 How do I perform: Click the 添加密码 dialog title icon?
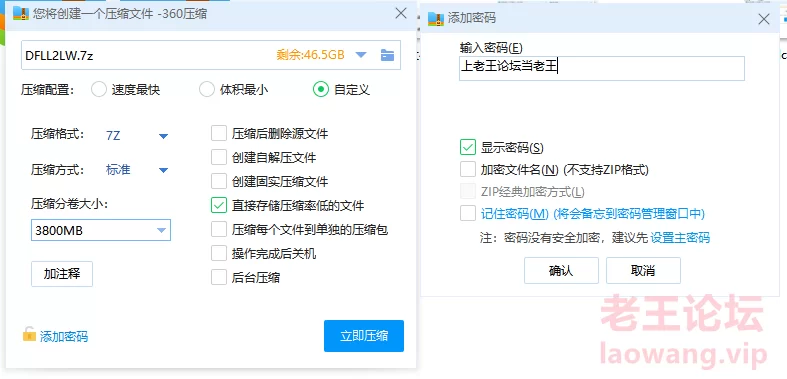pyautogui.click(x=435, y=19)
